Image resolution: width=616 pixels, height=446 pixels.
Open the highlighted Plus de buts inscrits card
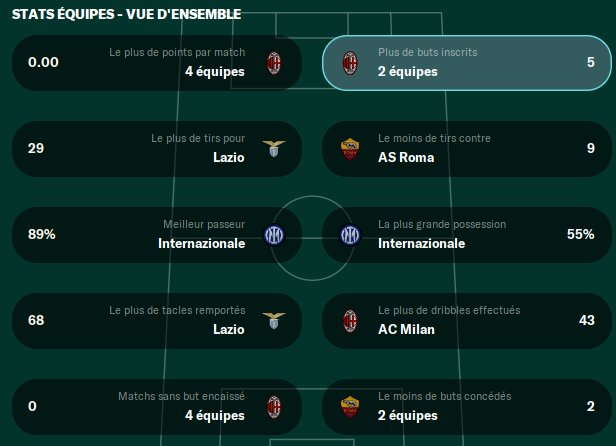[467, 63]
